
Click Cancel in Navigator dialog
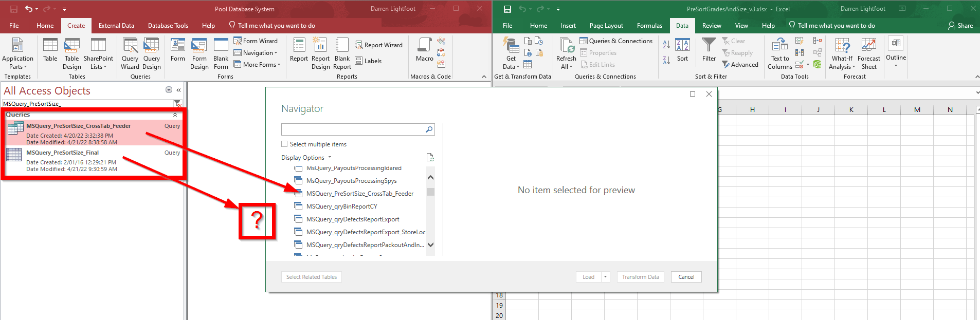(686, 277)
